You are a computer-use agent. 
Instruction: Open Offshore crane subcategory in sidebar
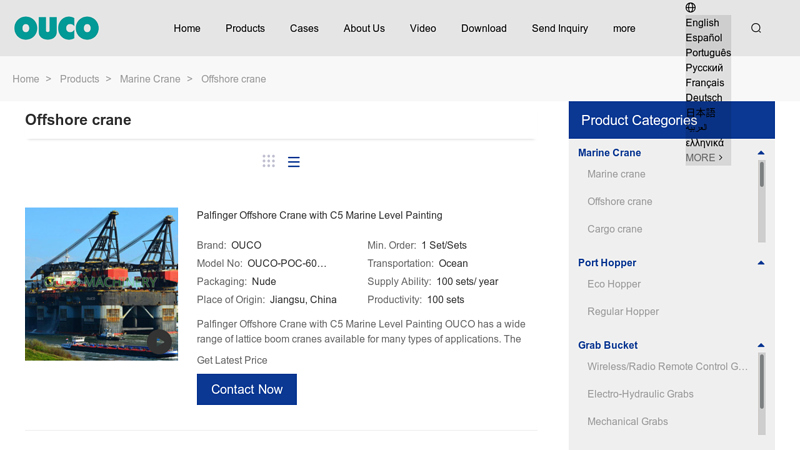point(619,202)
